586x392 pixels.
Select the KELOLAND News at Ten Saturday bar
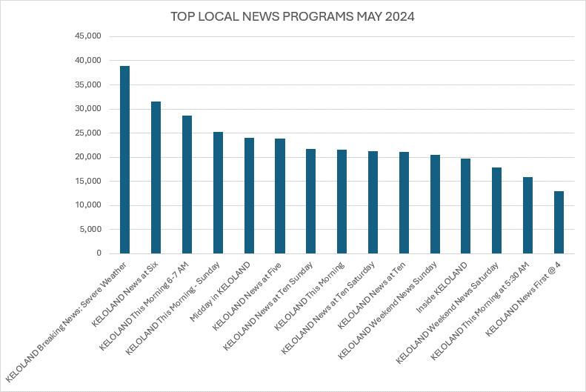click(x=373, y=202)
